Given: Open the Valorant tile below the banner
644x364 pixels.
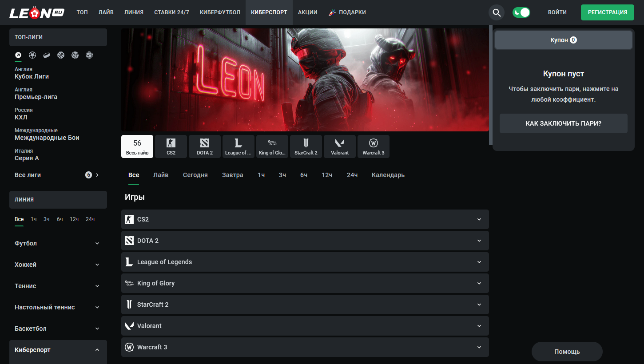Looking at the screenshot, I should click(340, 146).
